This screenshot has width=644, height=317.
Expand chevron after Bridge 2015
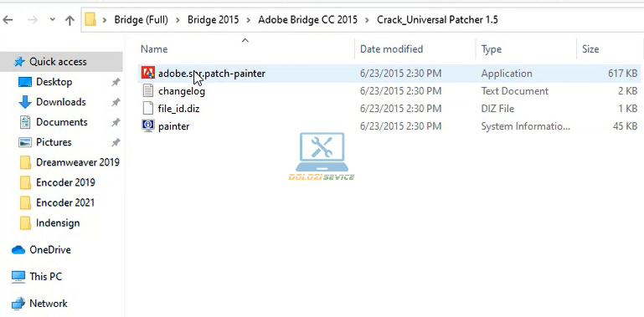(x=249, y=20)
